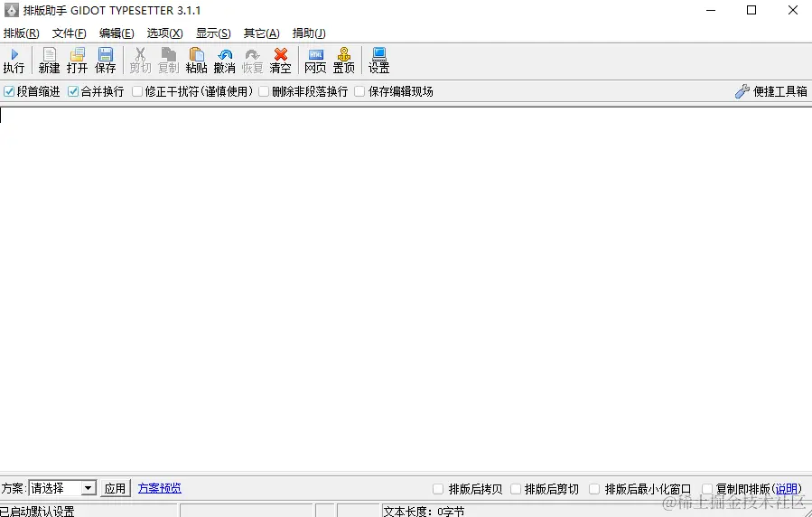The height and width of the screenshot is (517, 812).
Task: Open the 显示(S) menu
Action: (x=213, y=33)
